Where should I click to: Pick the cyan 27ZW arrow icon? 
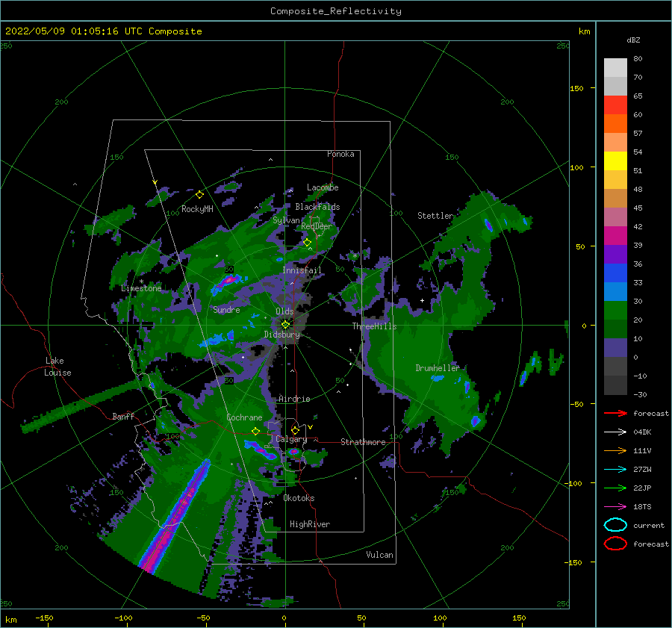click(x=615, y=470)
